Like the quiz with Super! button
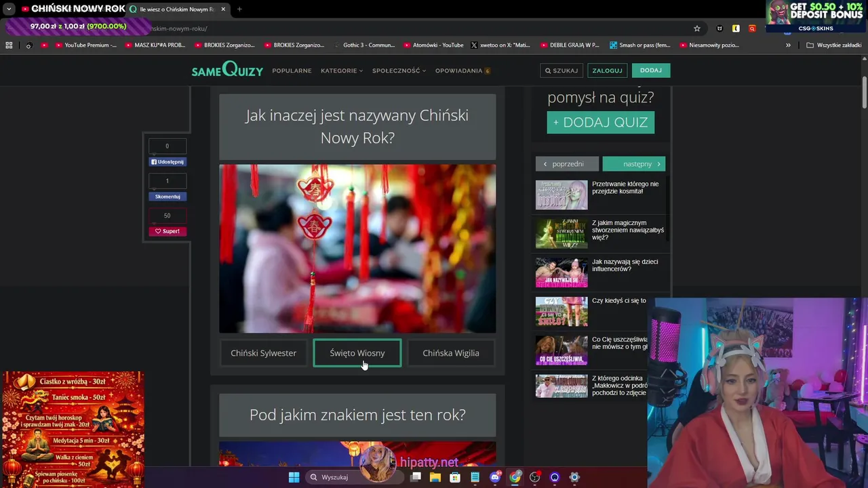The width and height of the screenshot is (868, 488). coord(167,231)
